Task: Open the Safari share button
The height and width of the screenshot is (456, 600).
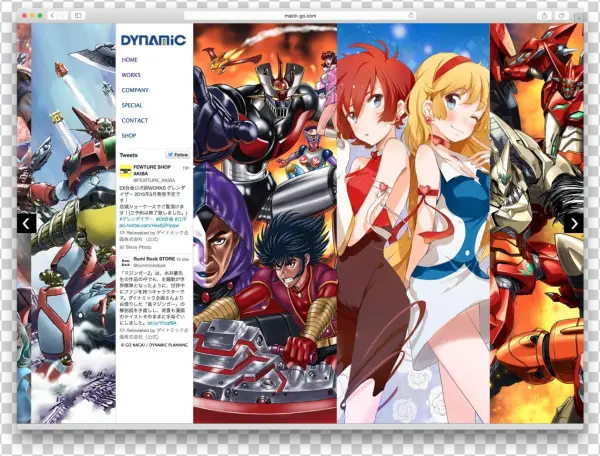Action: pyautogui.click(x=545, y=15)
